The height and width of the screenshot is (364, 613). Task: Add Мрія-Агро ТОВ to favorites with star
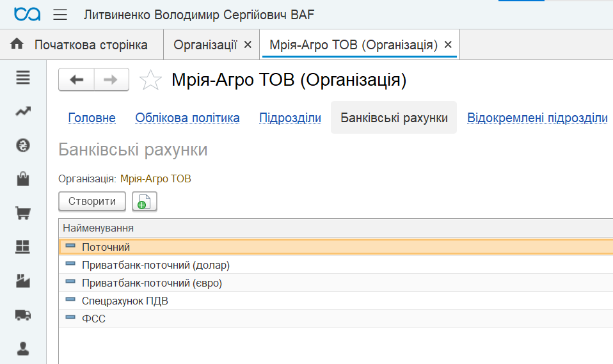pos(150,80)
